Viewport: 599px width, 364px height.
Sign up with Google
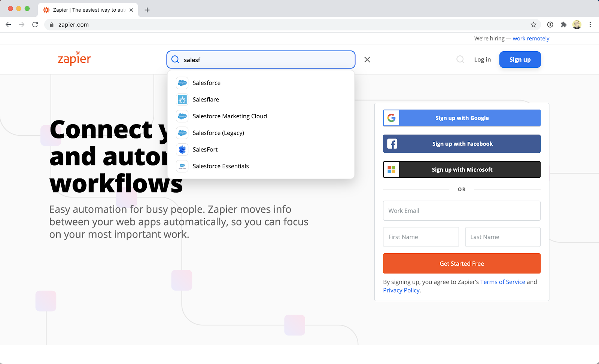[462, 118]
